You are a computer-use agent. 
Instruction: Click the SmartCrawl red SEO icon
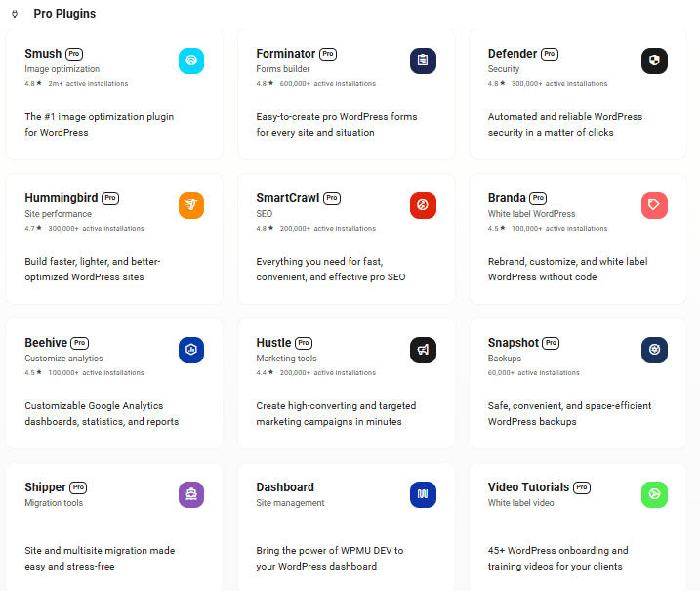tap(423, 205)
